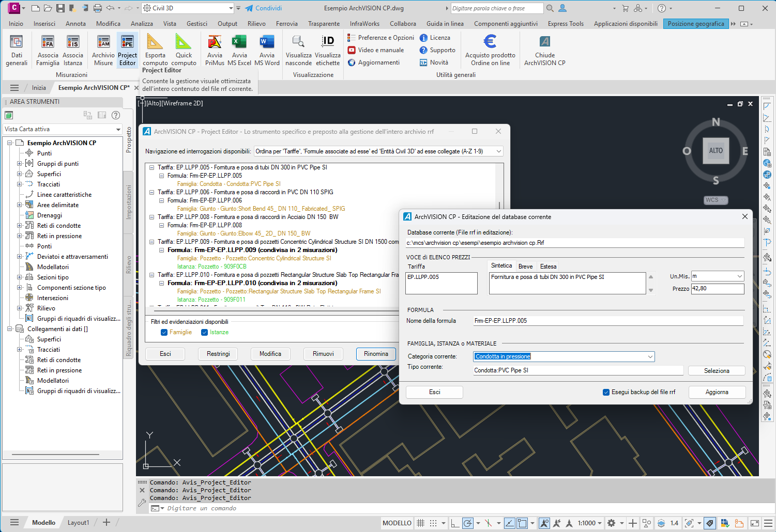Viewport: 776px width, 532px height.
Task: Open Archivio Misure tool
Action: (x=103, y=50)
